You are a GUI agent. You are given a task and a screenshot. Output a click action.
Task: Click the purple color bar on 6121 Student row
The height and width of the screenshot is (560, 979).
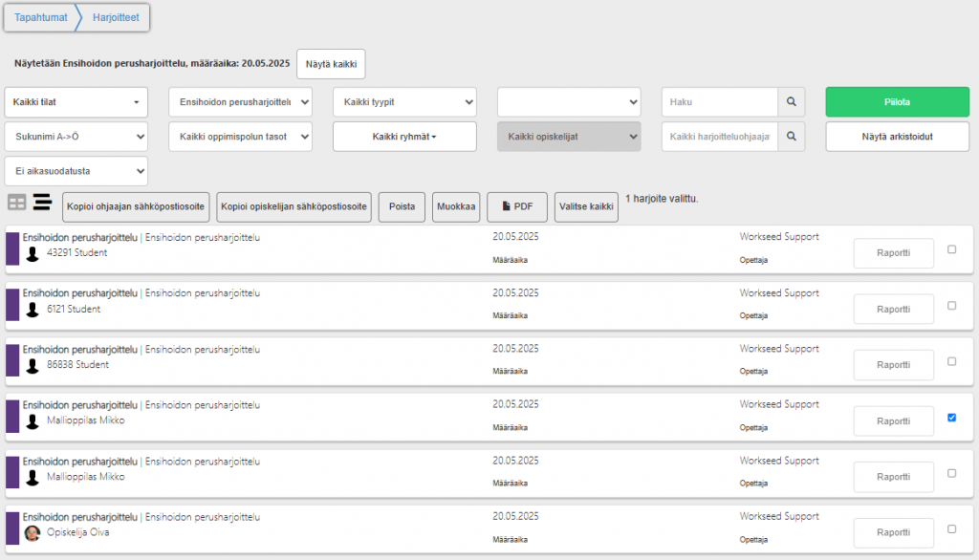pyautogui.click(x=12, y=305)
